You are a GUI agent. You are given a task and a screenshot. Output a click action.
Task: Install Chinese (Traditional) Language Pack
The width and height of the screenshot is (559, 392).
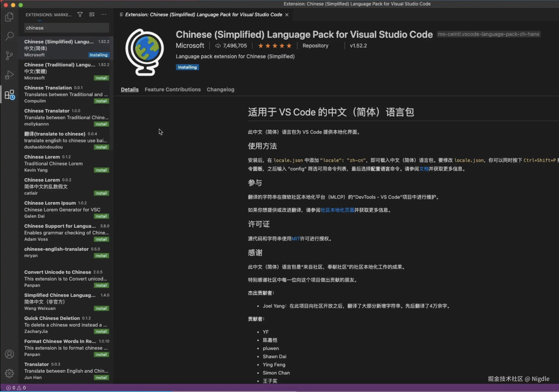[101, 78]
